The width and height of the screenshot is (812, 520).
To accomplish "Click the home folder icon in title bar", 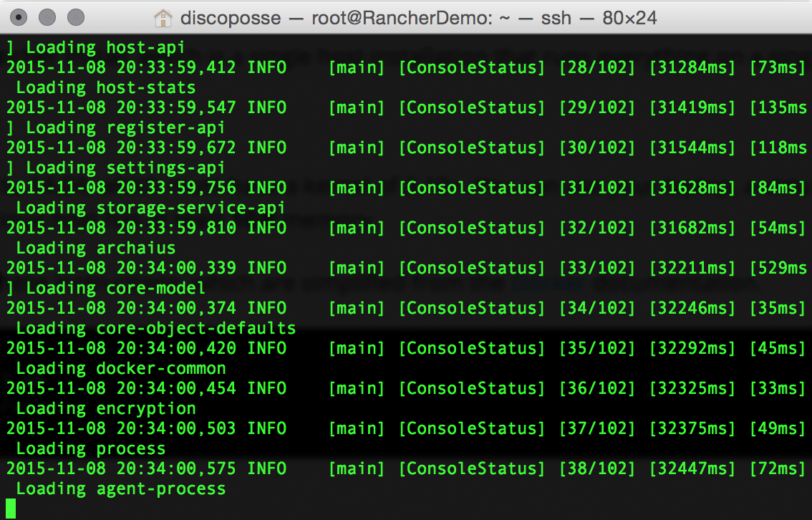I will pos(163,17).
